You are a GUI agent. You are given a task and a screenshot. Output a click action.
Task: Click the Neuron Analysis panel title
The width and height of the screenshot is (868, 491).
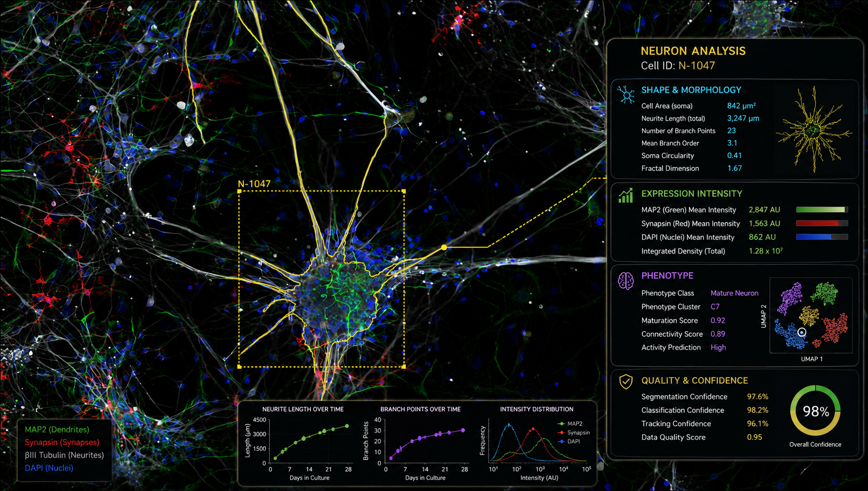click(x=693, y=51)
